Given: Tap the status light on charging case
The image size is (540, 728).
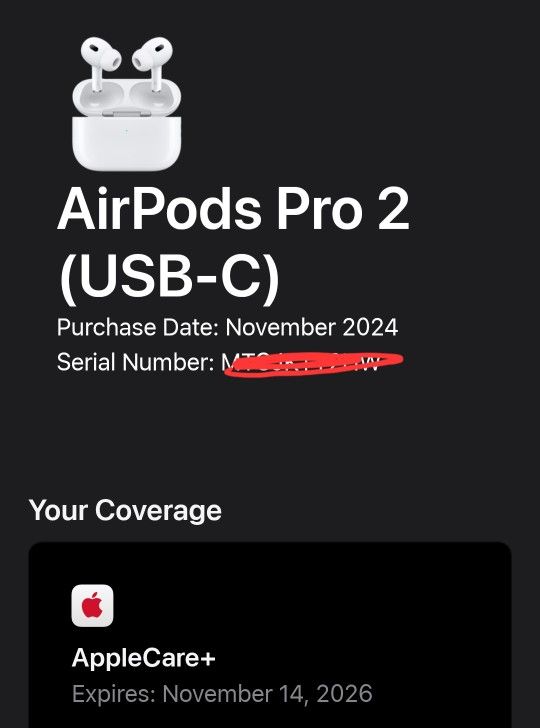Looking at the screenshot, I should click(126, 131).
